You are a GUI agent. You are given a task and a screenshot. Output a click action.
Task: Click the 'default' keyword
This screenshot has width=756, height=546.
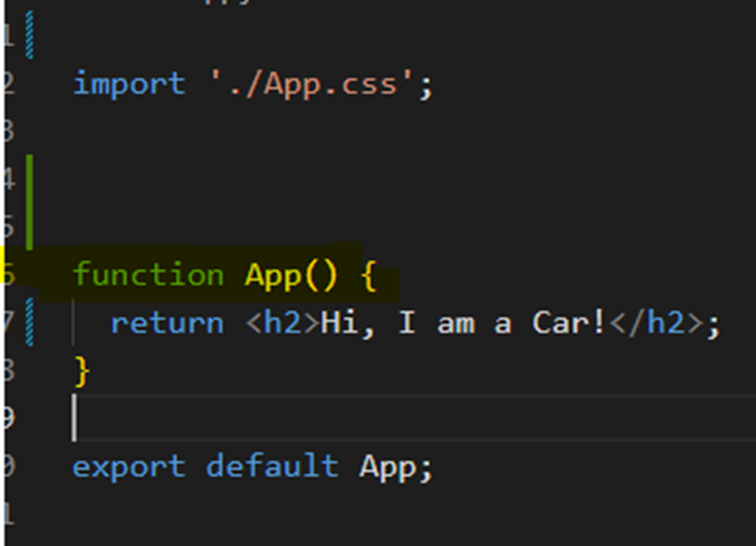(x=273, y=465)
